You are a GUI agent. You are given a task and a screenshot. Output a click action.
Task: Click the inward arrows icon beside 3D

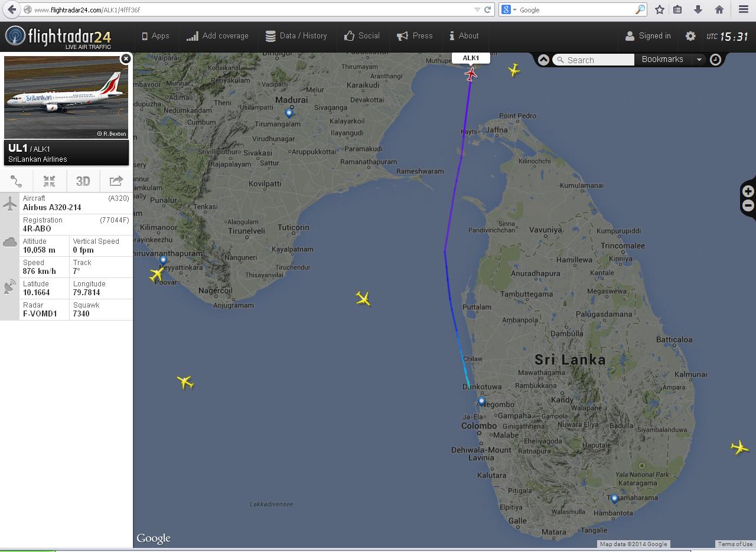coord(50,181)
